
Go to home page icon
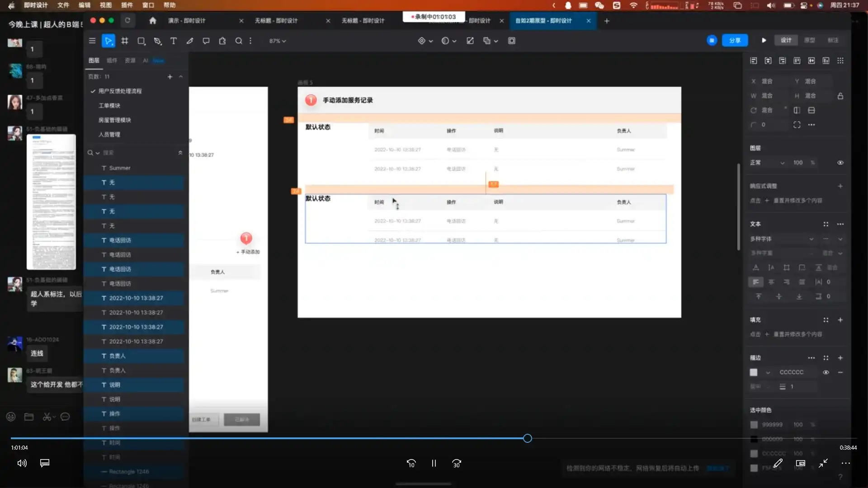152,21
